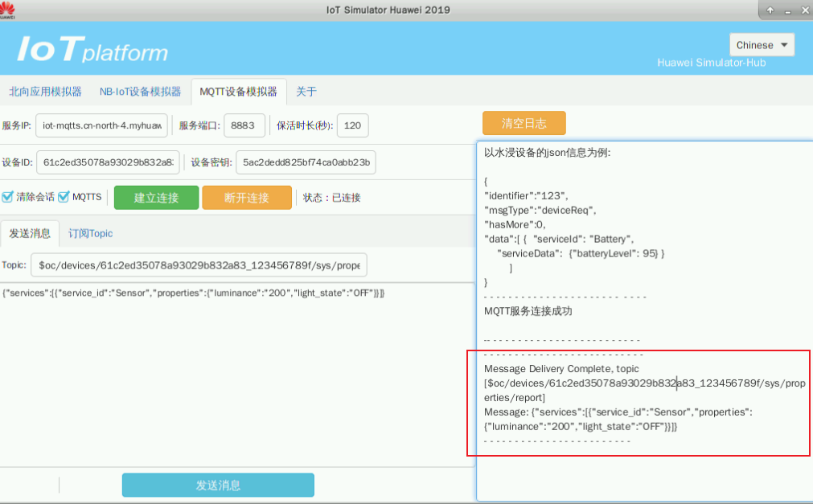Click the 清空日志 button
The height and width of the screenshot is (504, 813).
point(524,123)
